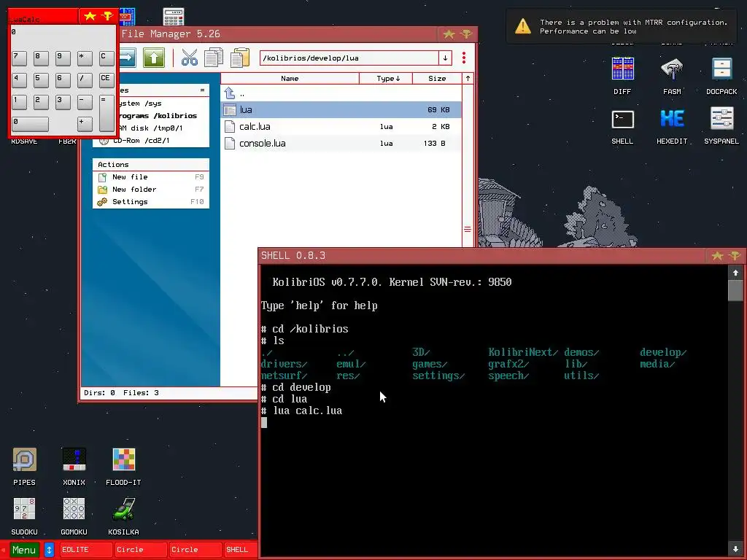Screen dimensions: 747x560
Task: Sort files by the Name column
Action: tap(290, 79)
